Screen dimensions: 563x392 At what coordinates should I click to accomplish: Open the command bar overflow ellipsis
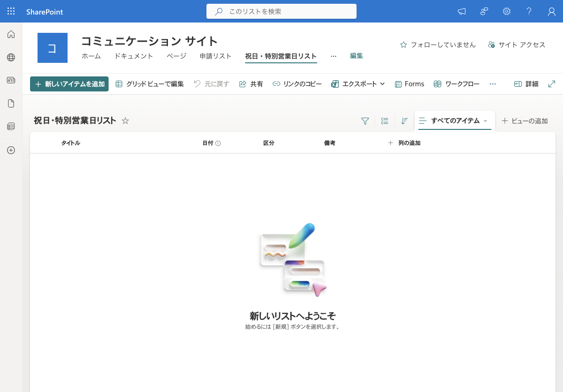[x=493, y=84]
